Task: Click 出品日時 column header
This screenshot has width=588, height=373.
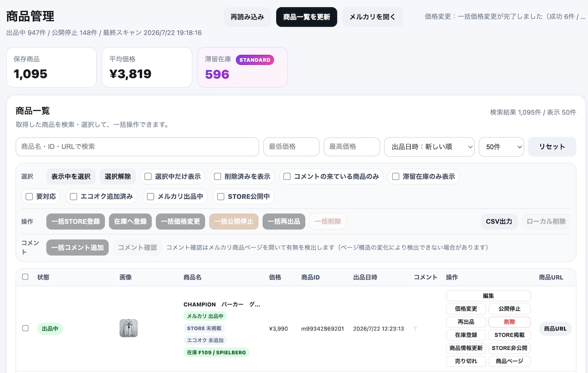Action: pos(365,277)
